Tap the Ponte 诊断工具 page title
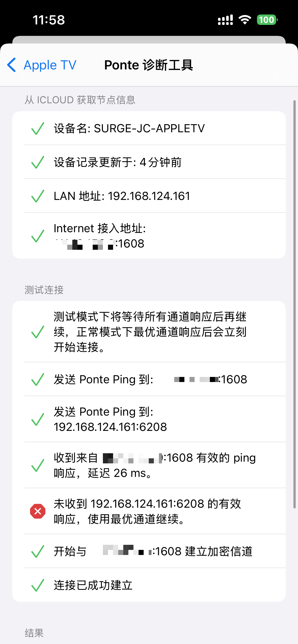This screenshot has height=644, width=298. point(149,65)
